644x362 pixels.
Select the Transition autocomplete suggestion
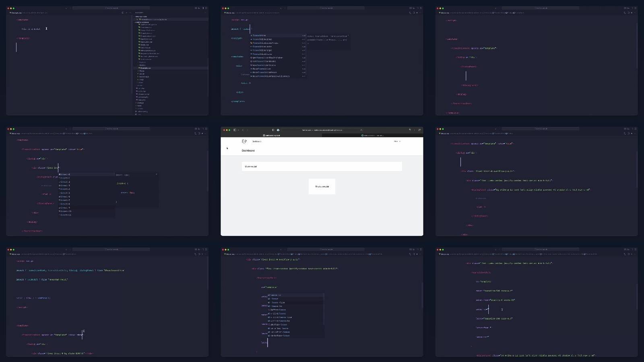point(259,35)
